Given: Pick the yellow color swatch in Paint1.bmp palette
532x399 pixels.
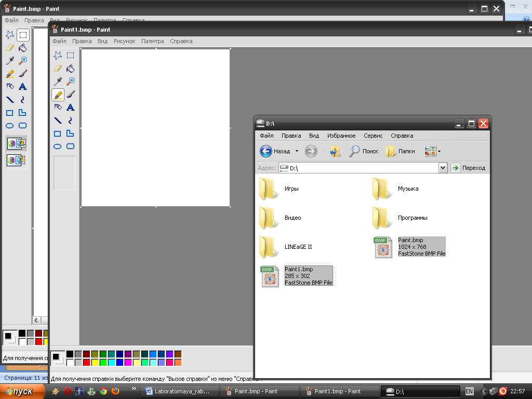Looking at the screenshot, I should [x=95, y=362].
